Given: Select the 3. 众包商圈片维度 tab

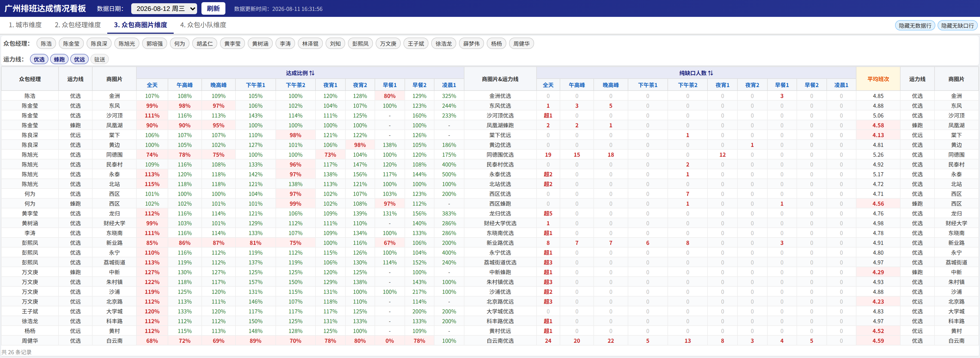Looking at the screenshot, I should coord(141,25).
